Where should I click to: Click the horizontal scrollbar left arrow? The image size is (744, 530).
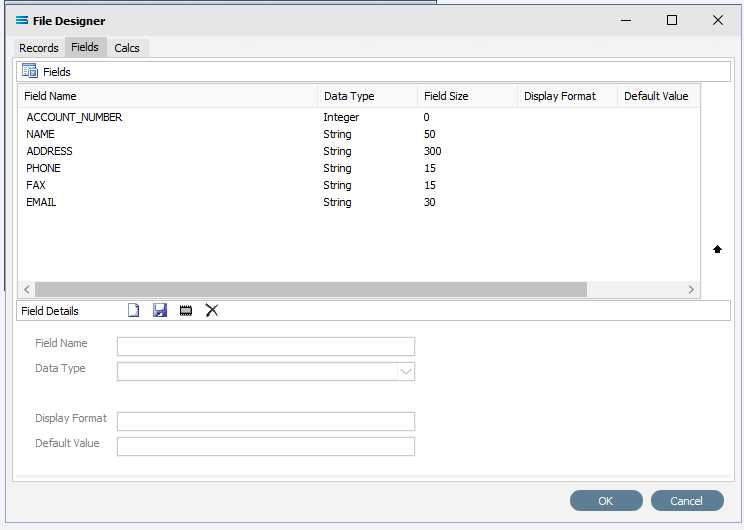27,289
